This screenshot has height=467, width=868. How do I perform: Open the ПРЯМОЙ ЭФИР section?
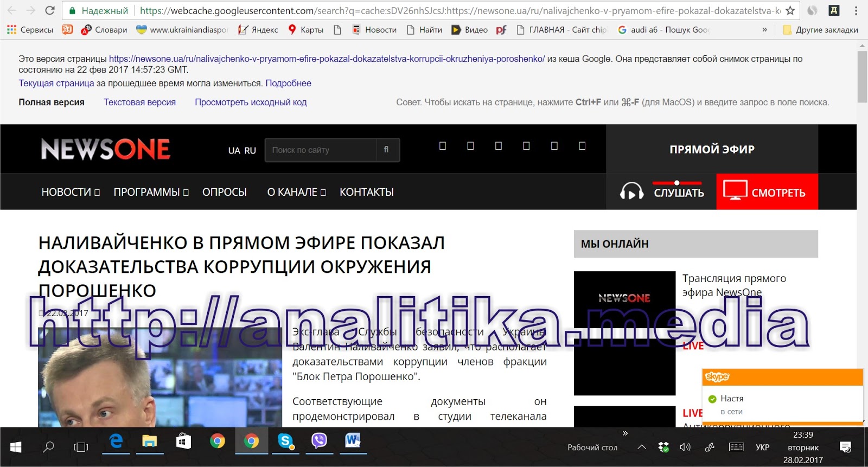tap(712, 149)
